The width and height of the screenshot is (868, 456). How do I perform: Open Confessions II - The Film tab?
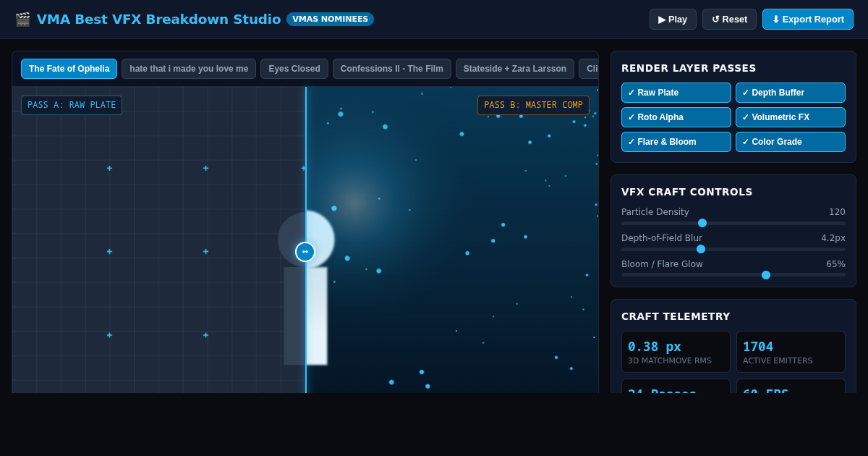tap(392, 69)
